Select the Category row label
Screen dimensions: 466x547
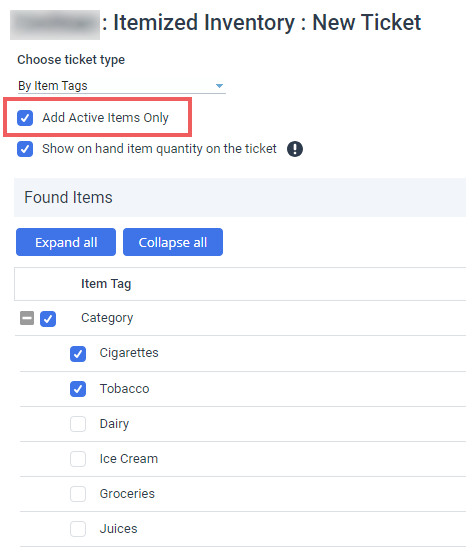coord(107,318)
